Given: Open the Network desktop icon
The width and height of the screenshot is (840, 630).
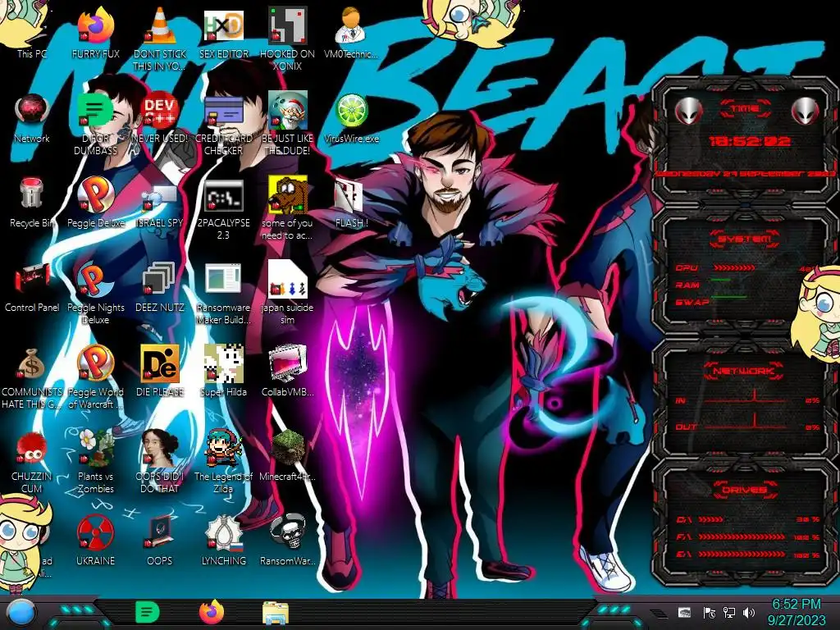Looking at the screenshot, I should click(32, 118).
